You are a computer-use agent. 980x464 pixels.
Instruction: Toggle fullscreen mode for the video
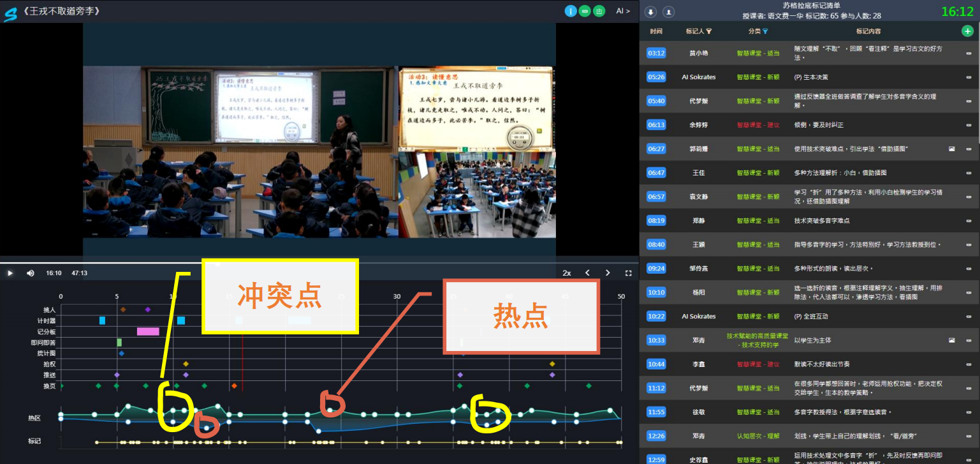(x=628, y=273)
